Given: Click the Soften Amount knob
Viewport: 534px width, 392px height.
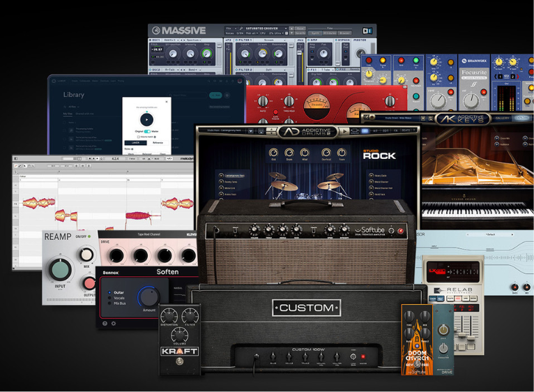Looking at the screenshot, I should [x=148, y=296].
